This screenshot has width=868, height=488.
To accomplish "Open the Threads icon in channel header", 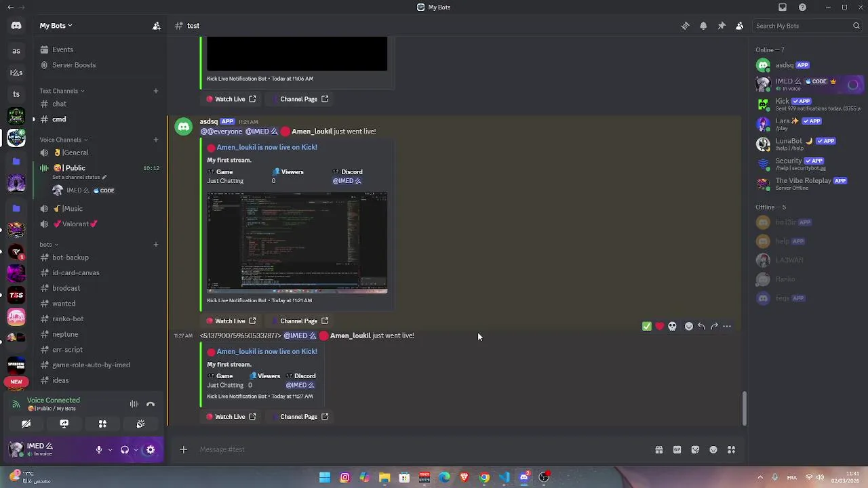I will click(685, 26).
